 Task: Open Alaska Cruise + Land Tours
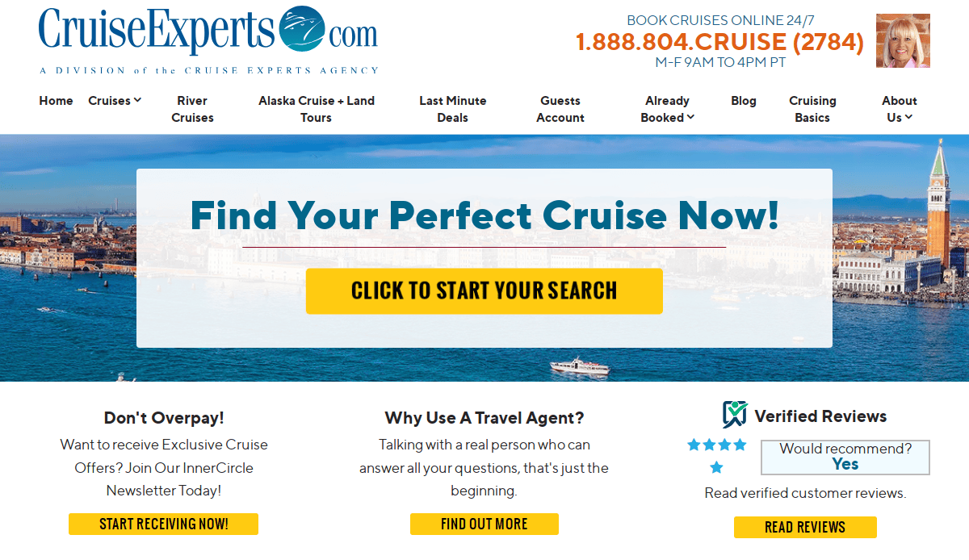pos(317,109)
